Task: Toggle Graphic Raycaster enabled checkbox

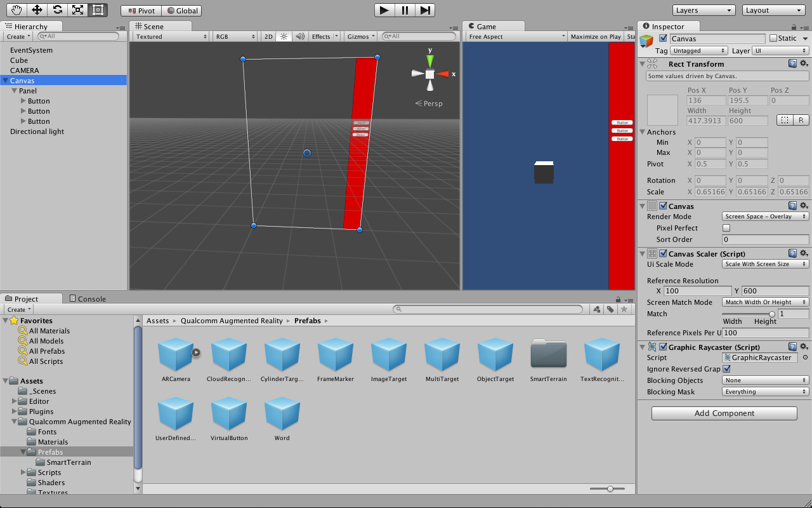Action: point(663,347)
